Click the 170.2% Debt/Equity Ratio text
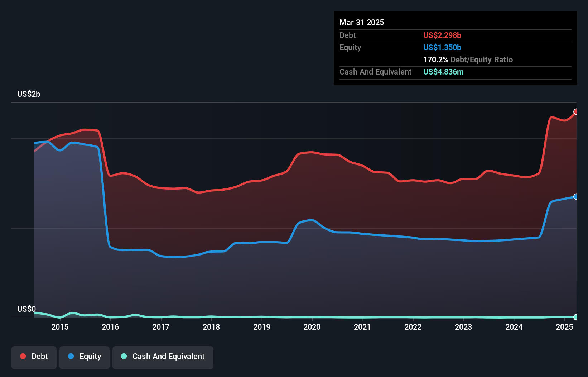 [468, 59]
